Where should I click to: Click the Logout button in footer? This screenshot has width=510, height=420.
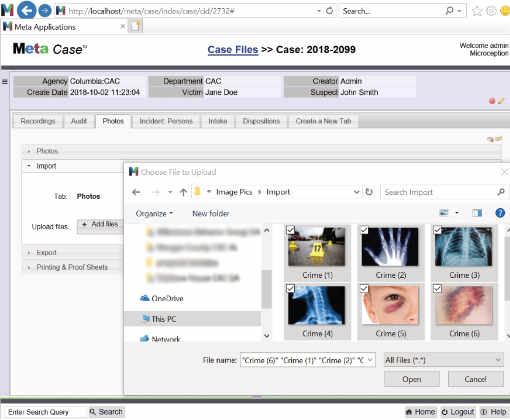[458, 412]
